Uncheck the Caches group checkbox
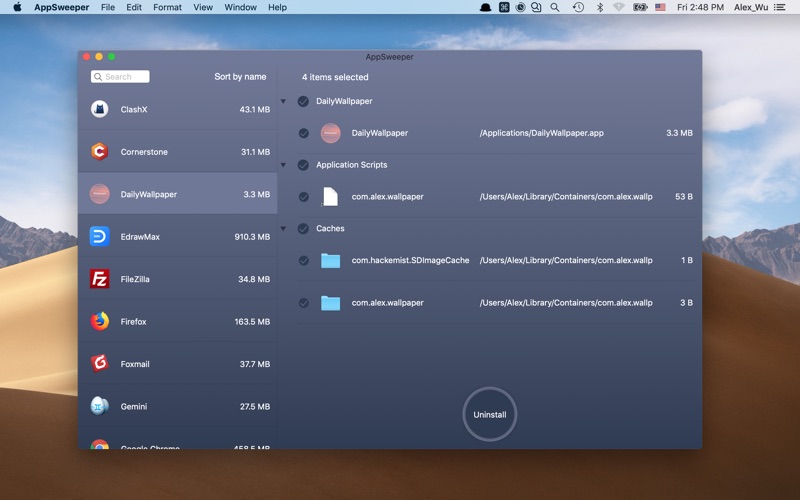 303,229
